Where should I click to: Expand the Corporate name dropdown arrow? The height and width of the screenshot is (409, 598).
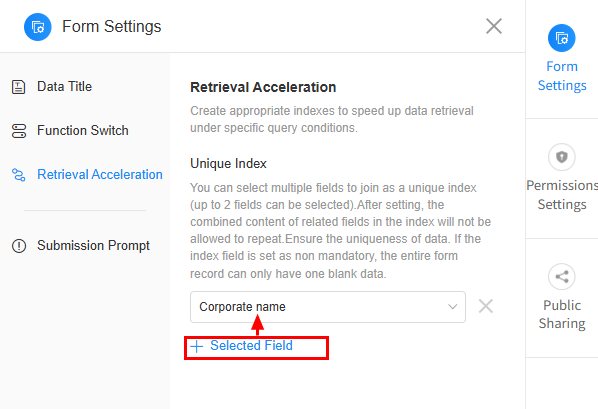452,307
